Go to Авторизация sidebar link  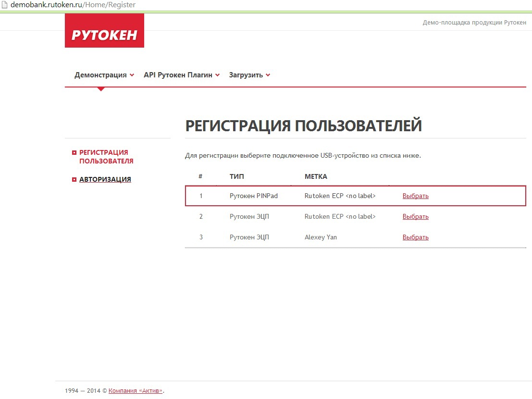coord(105,179)
